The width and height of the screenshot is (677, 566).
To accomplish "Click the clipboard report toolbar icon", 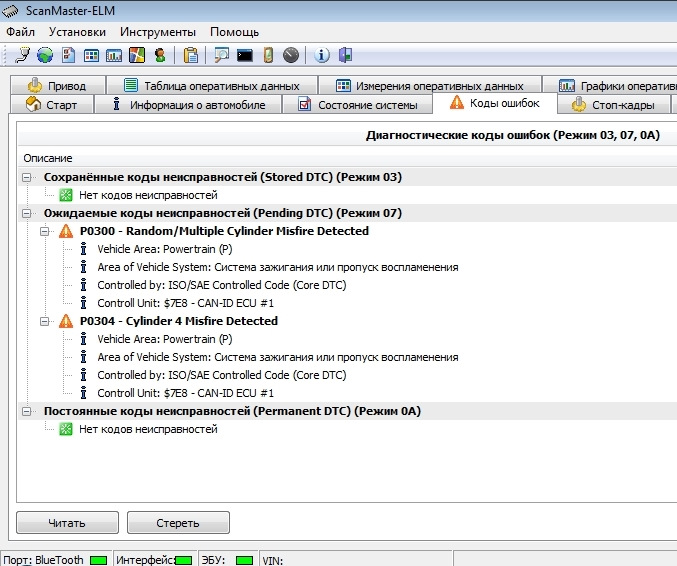I will coord(190,55).
